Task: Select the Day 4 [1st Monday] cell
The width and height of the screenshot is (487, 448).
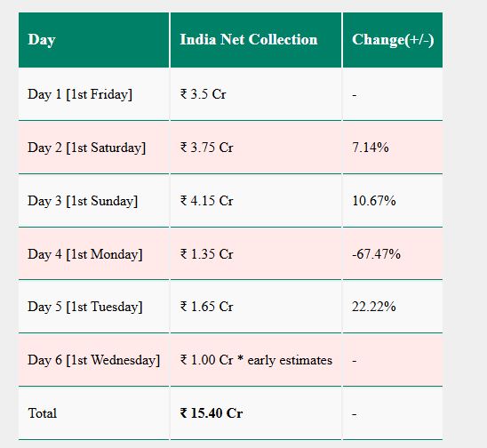Action: point(93,254)
